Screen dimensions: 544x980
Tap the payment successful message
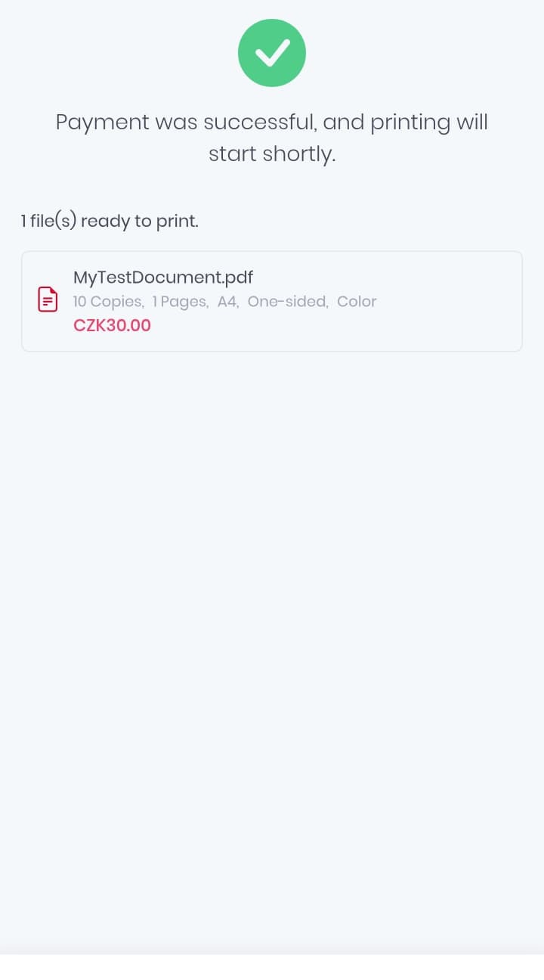coord(272,137)
